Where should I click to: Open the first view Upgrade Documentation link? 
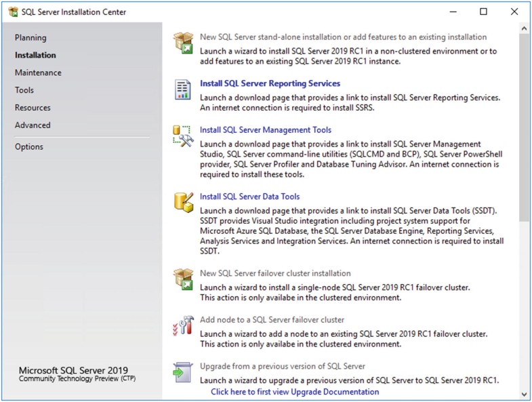point(295,392)
